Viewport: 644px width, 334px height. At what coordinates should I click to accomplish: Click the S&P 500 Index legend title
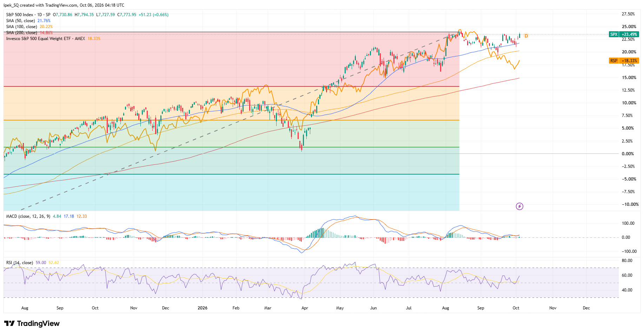pos(20,15)
